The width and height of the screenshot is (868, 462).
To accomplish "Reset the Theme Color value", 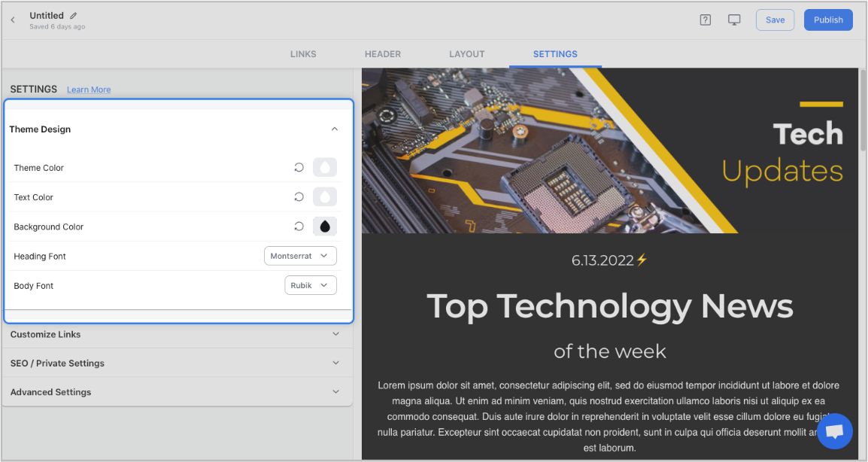I will [x=299, y=168].
